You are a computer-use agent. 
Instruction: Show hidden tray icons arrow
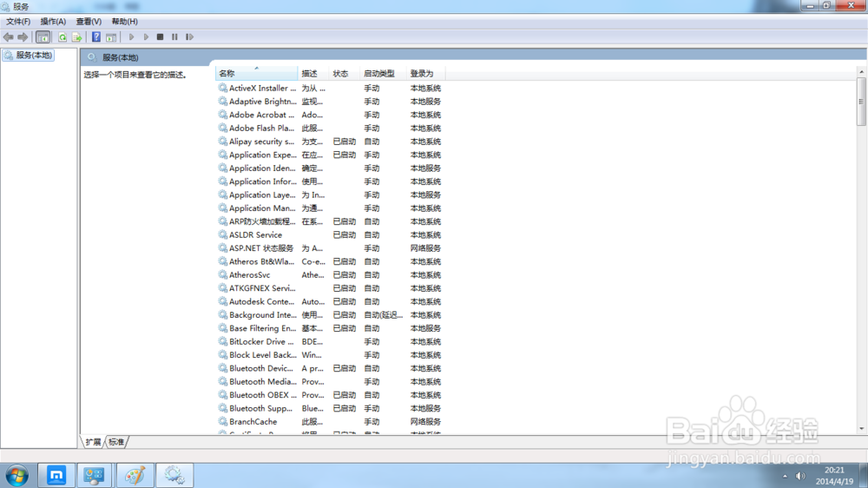tap(785, 477)
